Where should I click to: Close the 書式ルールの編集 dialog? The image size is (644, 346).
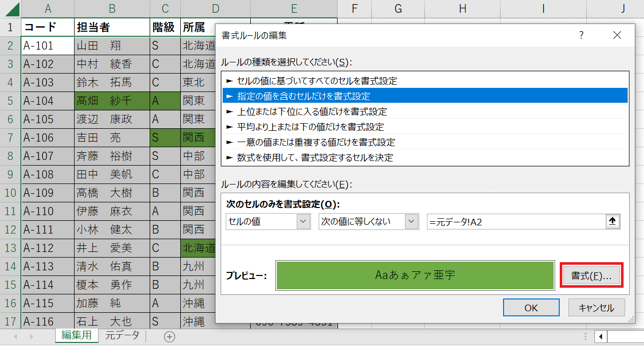coord(617,35)
